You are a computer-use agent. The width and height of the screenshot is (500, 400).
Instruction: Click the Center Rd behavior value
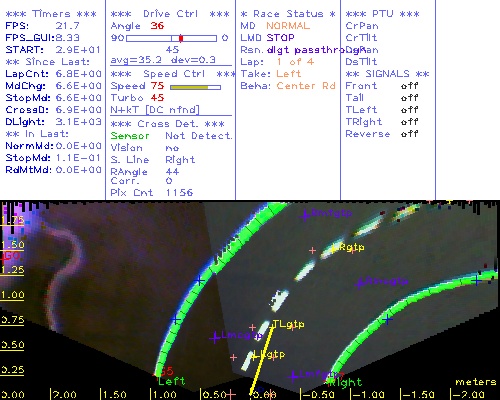click(306, 86)
